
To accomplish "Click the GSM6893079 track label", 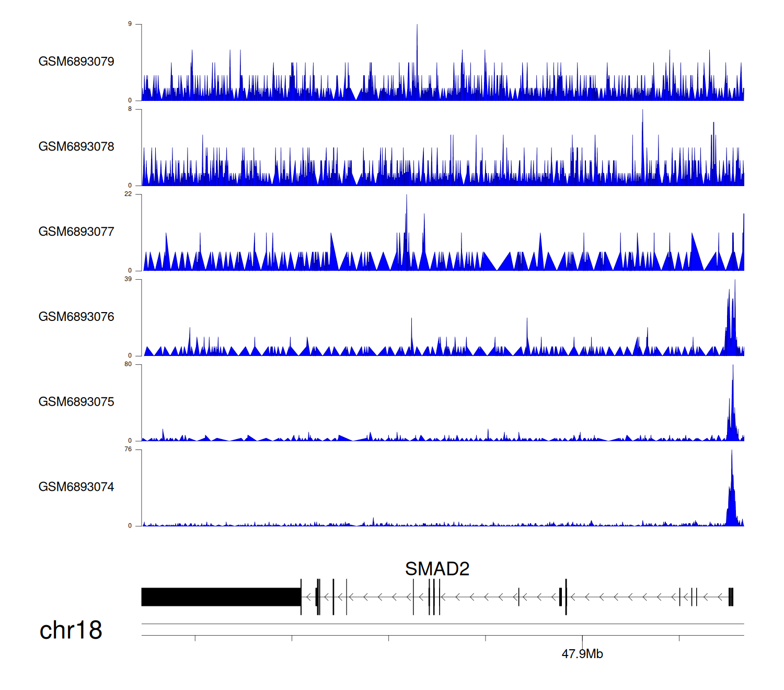I will [76, 62].
